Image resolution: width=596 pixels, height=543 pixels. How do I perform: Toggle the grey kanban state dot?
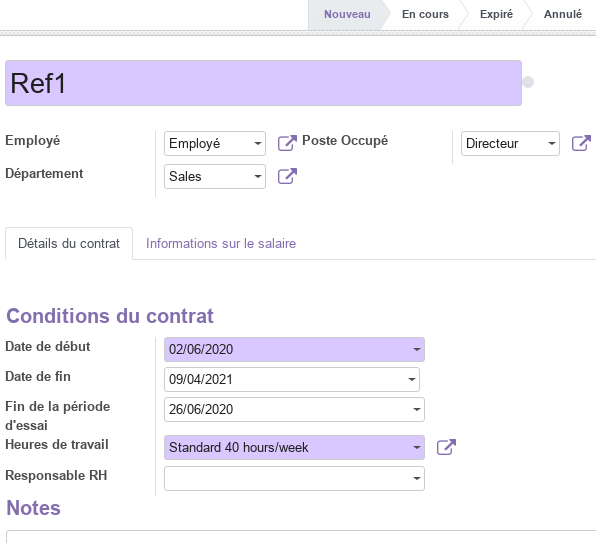tap(528, 82)
